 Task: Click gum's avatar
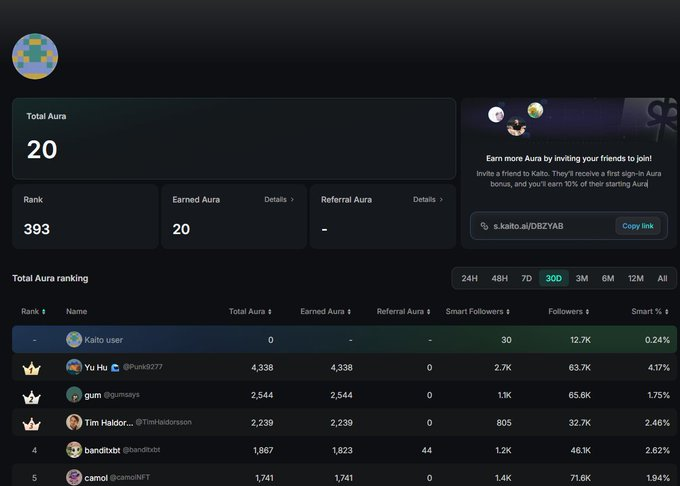(74, 395)
